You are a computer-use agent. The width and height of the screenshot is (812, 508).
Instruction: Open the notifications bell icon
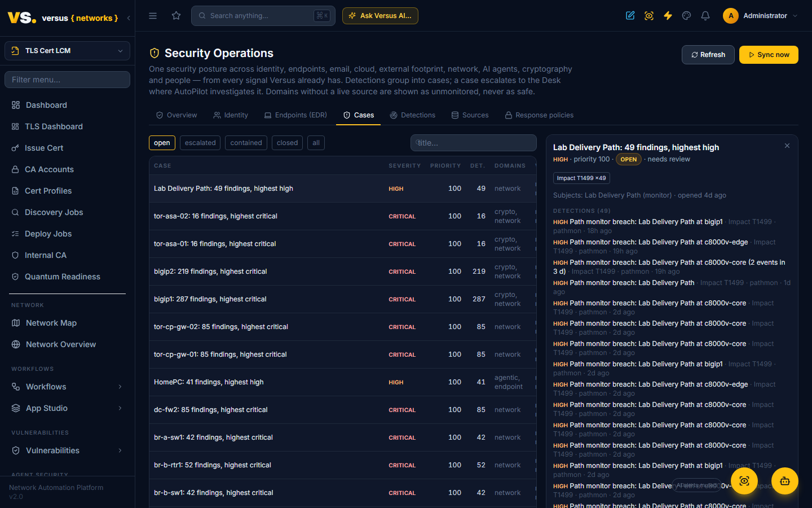click(705, 16)
